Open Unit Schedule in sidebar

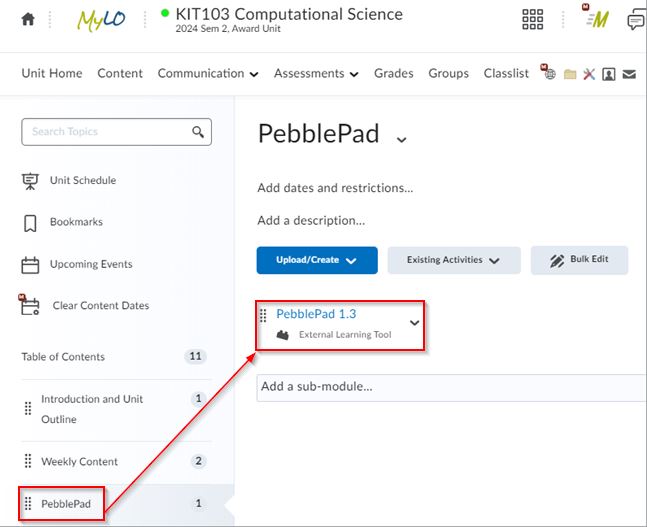tap(83, 180)
